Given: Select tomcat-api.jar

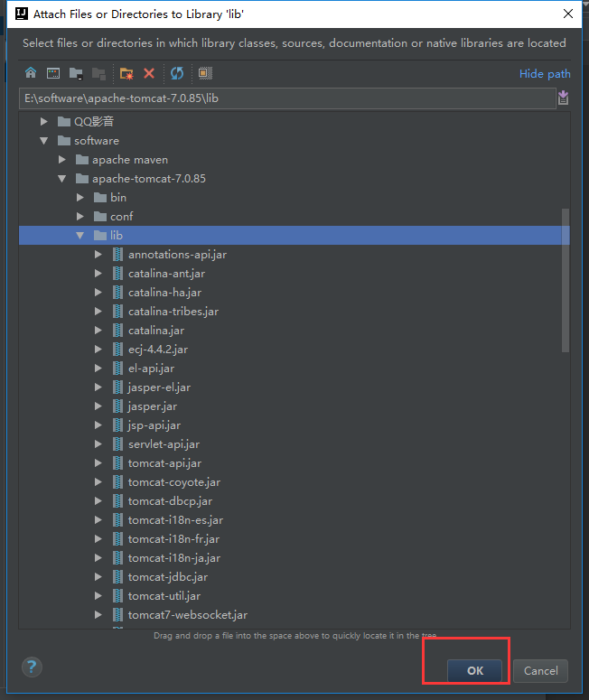Looking at the screenshot, I should point(164,463).
